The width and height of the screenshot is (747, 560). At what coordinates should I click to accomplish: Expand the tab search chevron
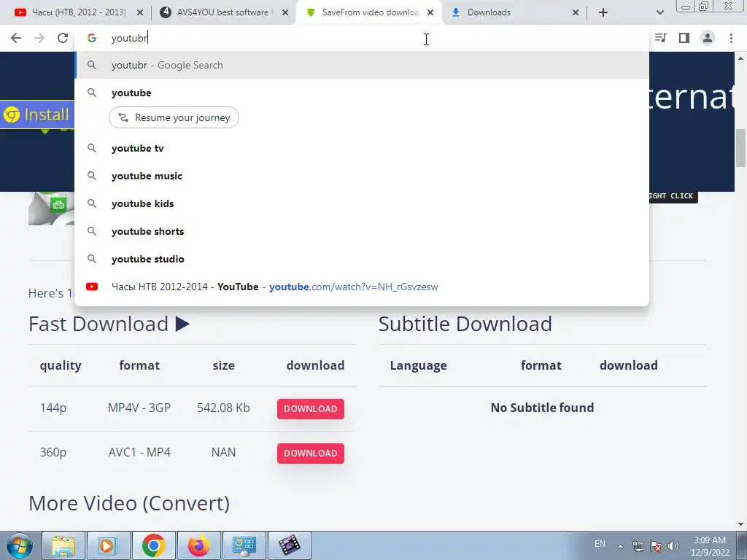[x=659, y=12]
